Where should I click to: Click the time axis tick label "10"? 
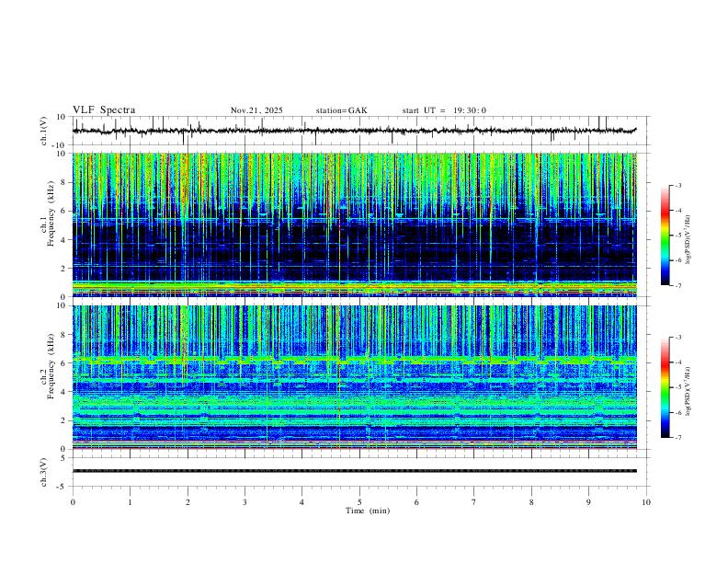pos(646,502)
